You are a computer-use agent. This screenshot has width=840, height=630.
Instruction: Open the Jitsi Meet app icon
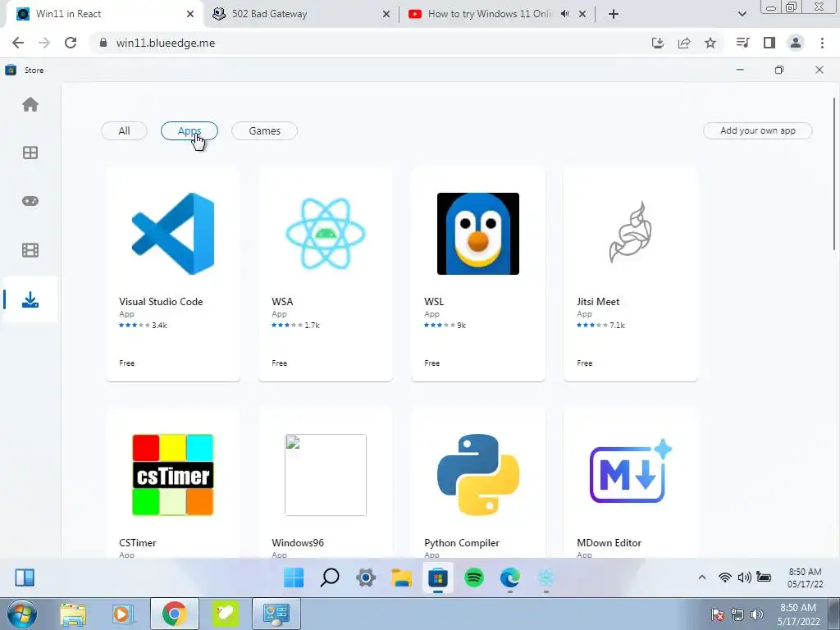(631, 234)
